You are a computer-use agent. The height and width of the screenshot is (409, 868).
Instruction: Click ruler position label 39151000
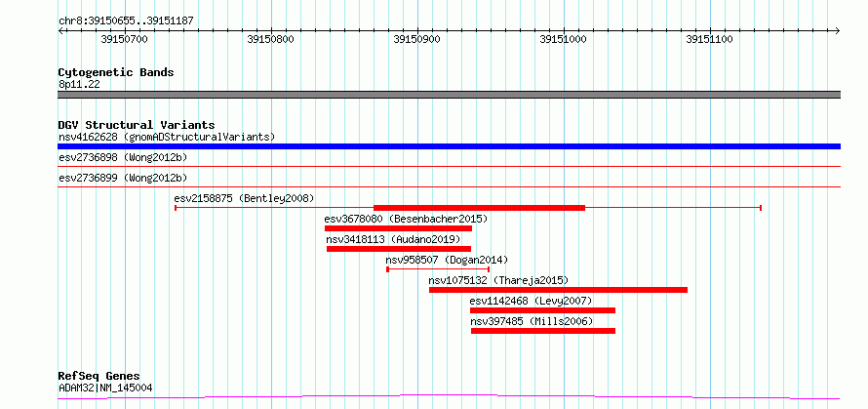pyautogui.click(x=563, y=39)
